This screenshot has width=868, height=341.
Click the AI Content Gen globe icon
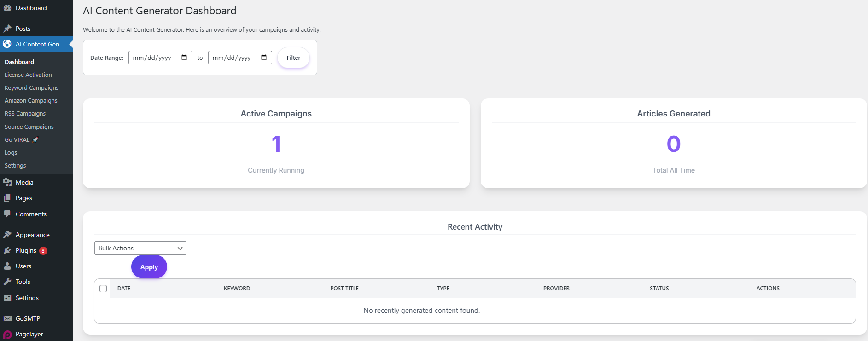[7, 44]
